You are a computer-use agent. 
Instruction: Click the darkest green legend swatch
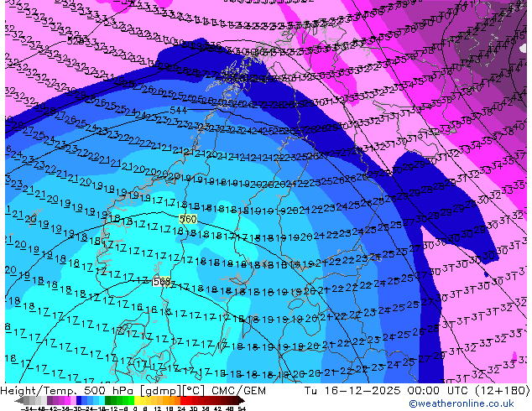point(108,401)
